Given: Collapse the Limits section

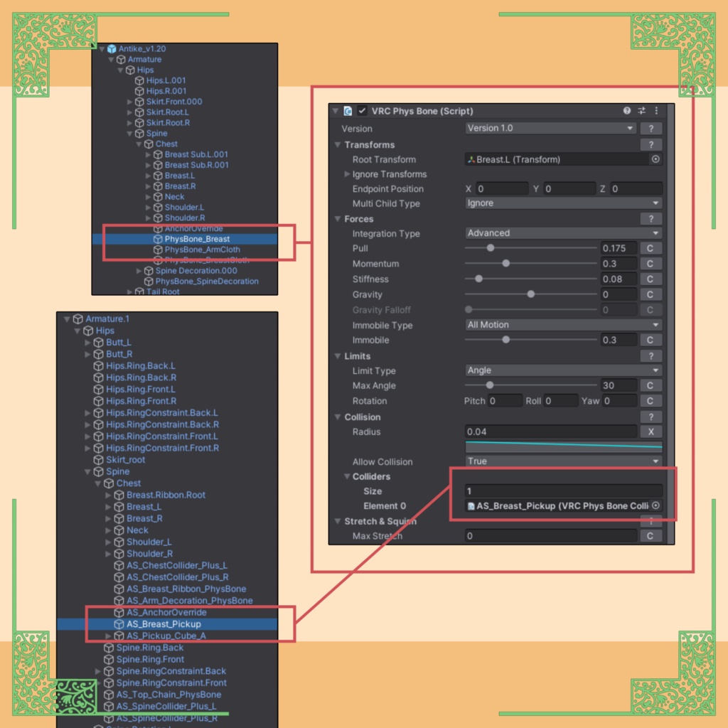Looking at the screenshot, I should tap(338, 356).
